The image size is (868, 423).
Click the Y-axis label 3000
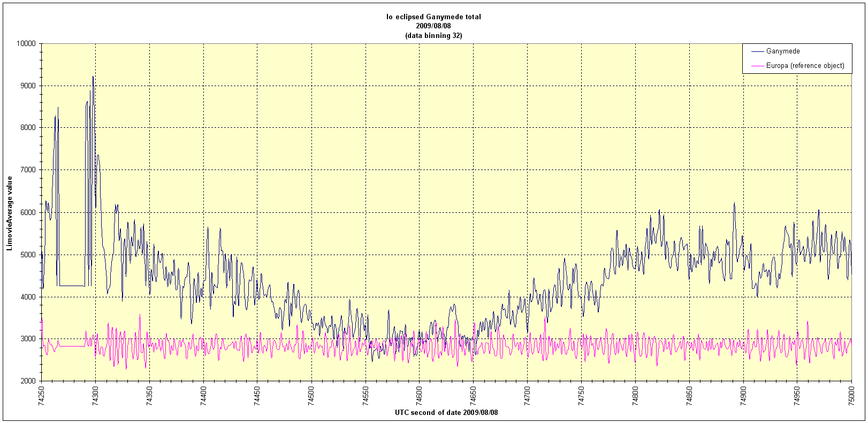[28, 339]
